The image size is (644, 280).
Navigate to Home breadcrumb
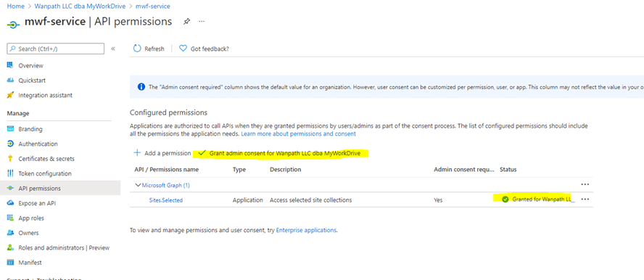(16, 6)
